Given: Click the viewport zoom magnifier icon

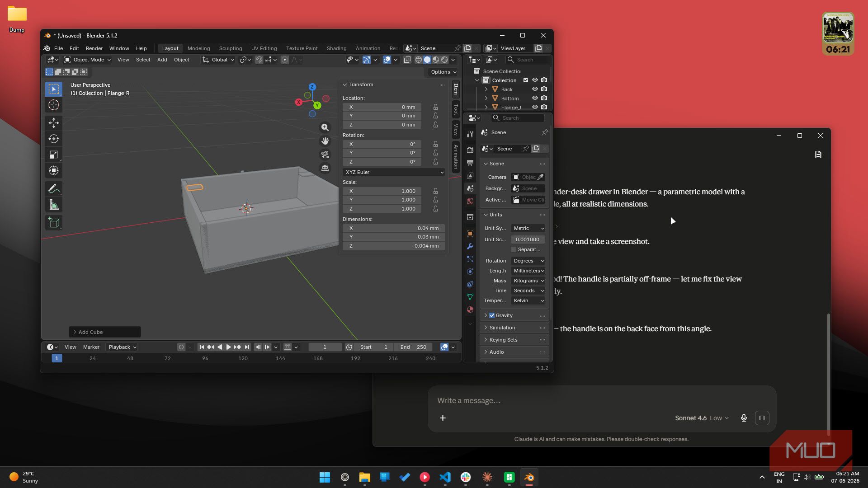Looking at the screenshot, I should [x=325, y=127].
